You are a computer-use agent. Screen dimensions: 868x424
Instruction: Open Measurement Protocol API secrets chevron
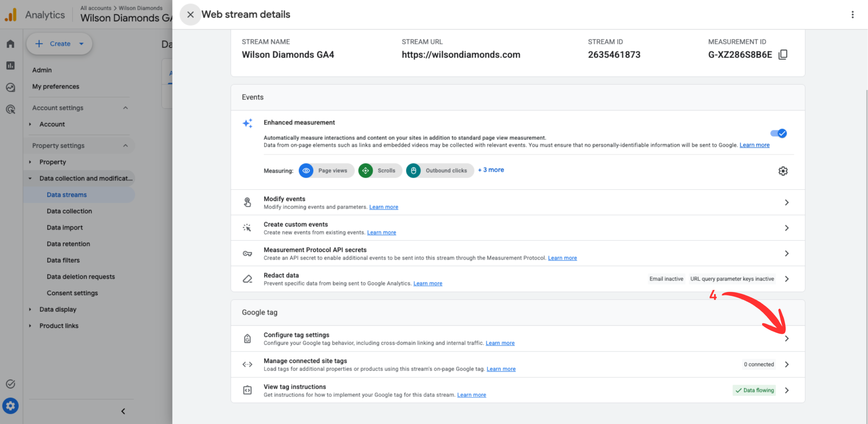coord(787,254)
